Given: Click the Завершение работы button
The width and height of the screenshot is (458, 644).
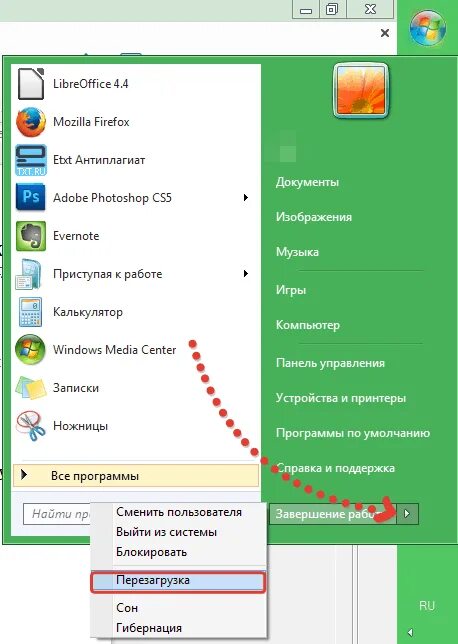Looking at the screenshot, I should (x=333, y=514).
